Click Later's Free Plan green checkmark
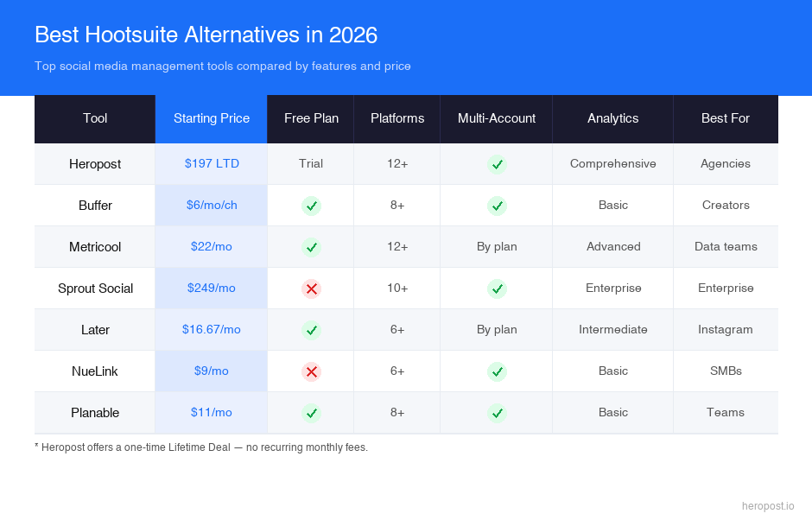812x520 pixels. coord(311,330)
